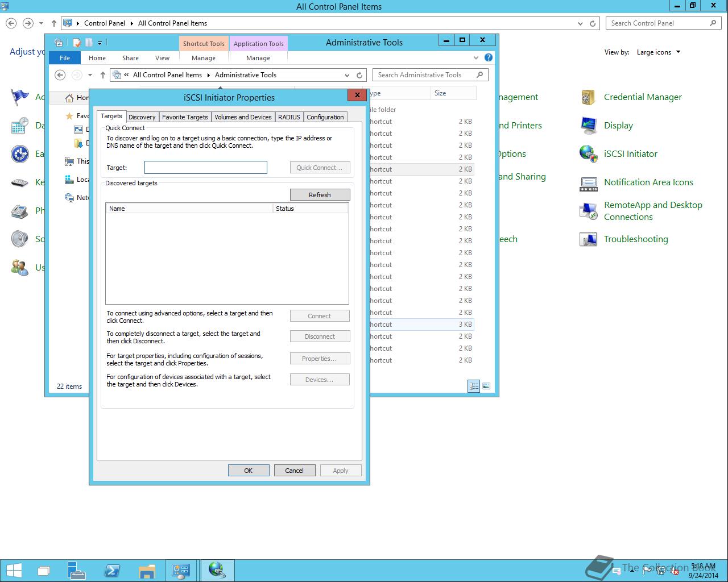The height and width of the screenshot is (582, 728).
Task: Click the Keyboard icon in Control Panel
Action: coord(20,182)
